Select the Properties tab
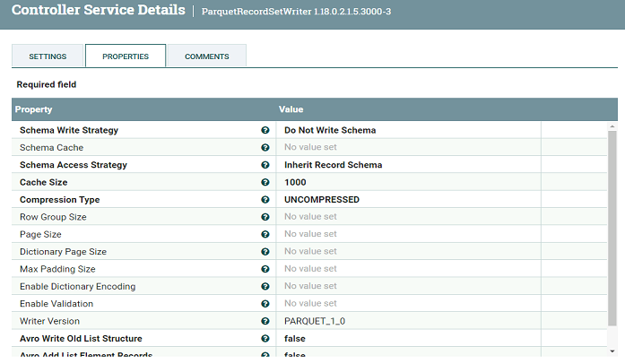625x364 pixels. (x=126, y=56)
